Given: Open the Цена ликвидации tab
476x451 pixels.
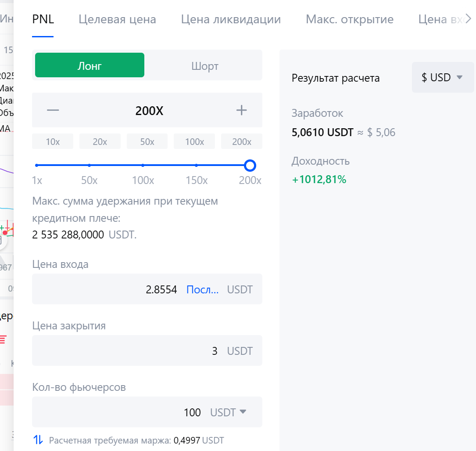Looking at the screenshot, I should tap(231, 19).
